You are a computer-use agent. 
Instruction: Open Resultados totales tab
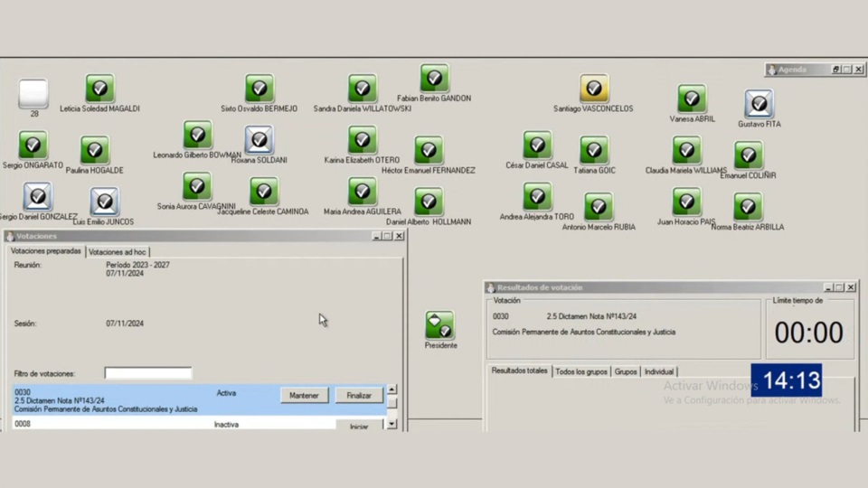pyautogui.click(x=519, y=371)
